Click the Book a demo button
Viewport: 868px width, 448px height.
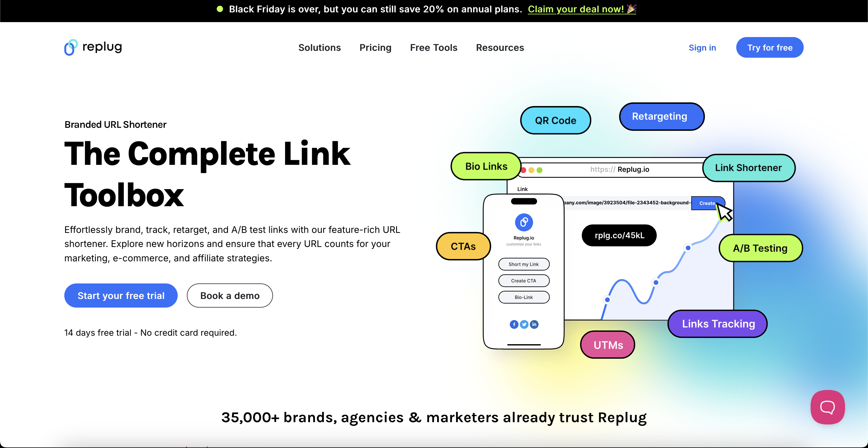[x=230, y=296]
